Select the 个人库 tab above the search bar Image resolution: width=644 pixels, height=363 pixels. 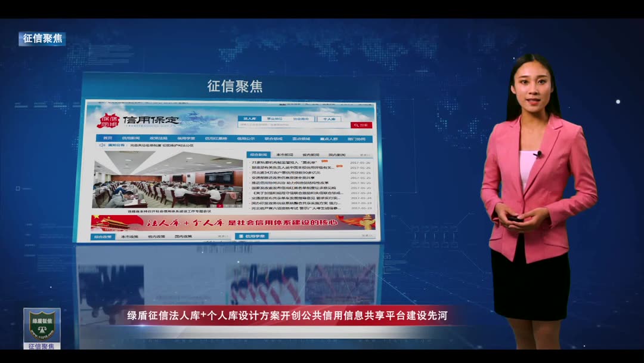[x=329, y=118]
